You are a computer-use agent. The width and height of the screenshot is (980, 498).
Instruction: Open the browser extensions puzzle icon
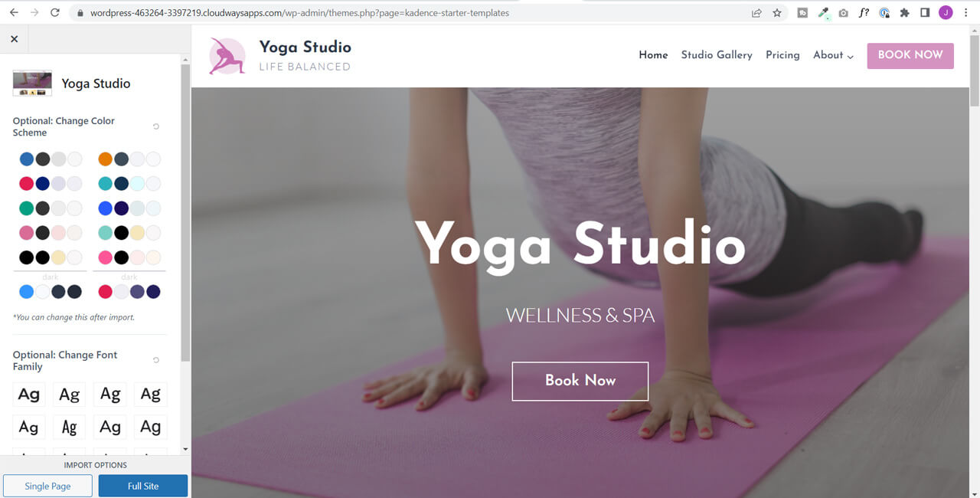click(905, 13)
